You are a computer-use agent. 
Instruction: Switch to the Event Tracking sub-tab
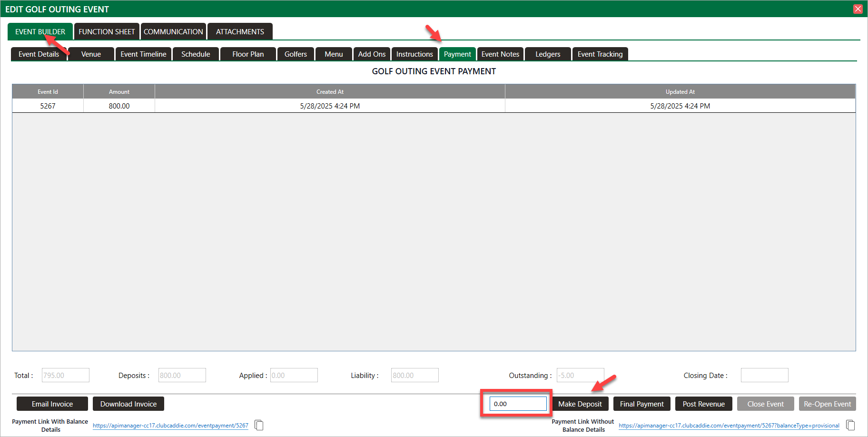600,54
